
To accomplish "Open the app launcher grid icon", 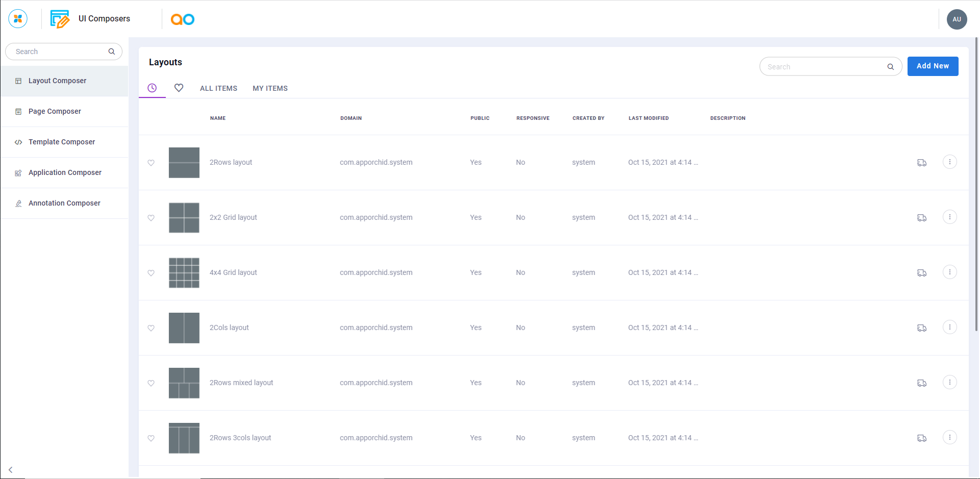I will (x=18, y=19).
